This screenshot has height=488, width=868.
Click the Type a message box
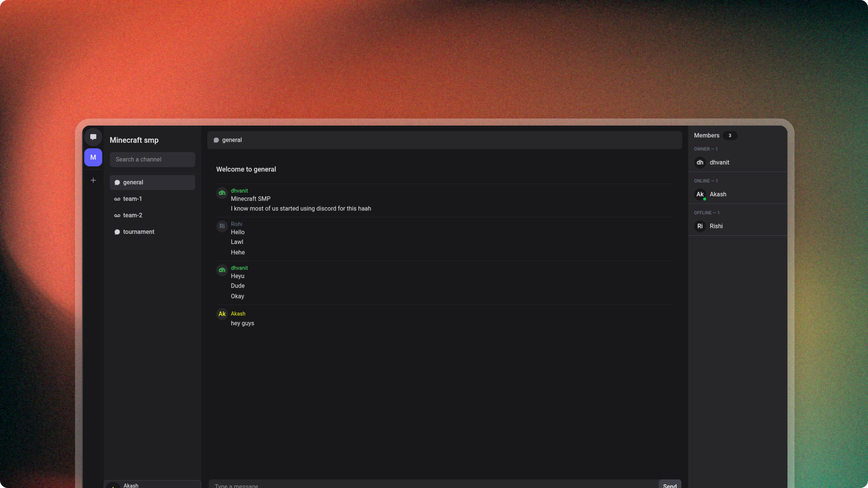(433, 485)
